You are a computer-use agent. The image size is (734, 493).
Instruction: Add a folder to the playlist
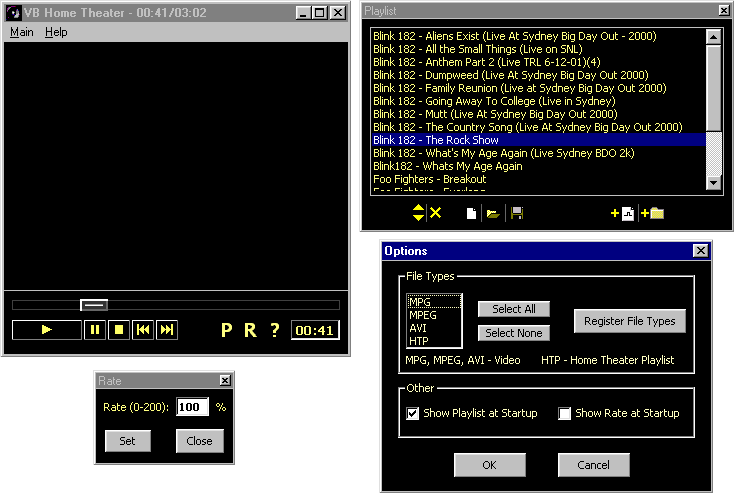point(652,213)
